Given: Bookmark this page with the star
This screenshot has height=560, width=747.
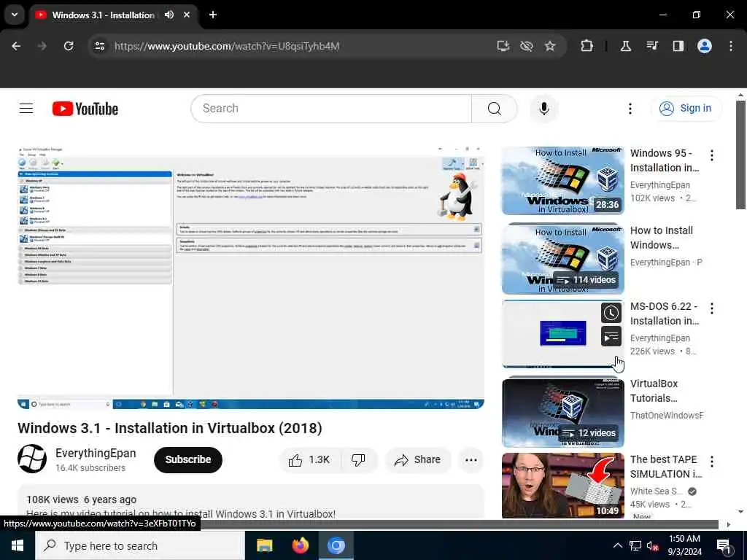Looking at the screenshot, I should click(x=550, y=46).
